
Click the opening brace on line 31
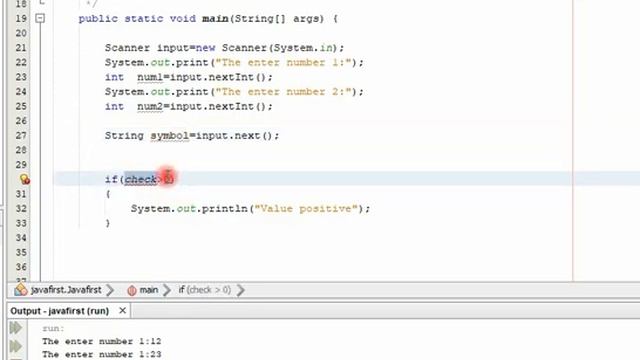pos(108,194)
